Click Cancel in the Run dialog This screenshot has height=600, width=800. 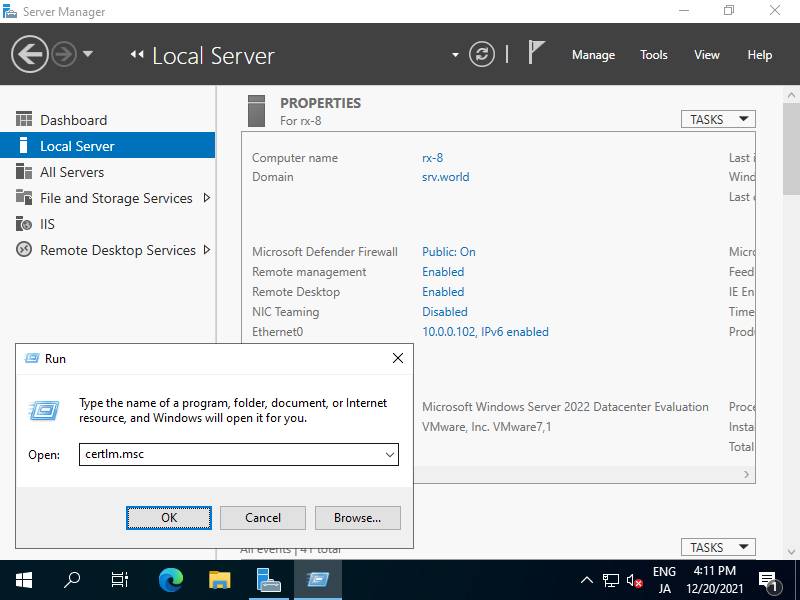(x=263, y=518)
